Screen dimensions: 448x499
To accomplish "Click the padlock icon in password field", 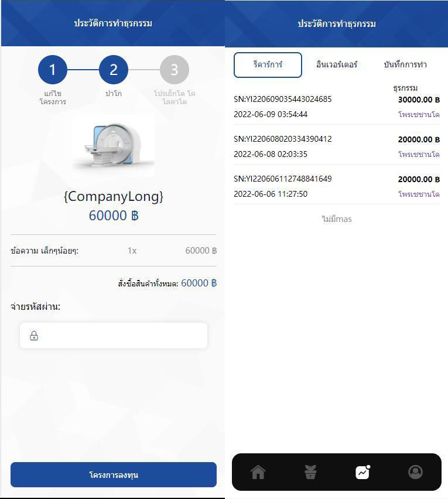I will (x=34, y=336).
